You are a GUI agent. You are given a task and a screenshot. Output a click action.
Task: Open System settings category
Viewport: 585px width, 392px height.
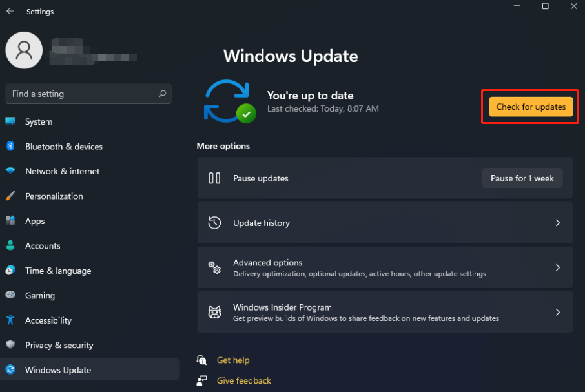pyautogui.click(x=90, y=121)
